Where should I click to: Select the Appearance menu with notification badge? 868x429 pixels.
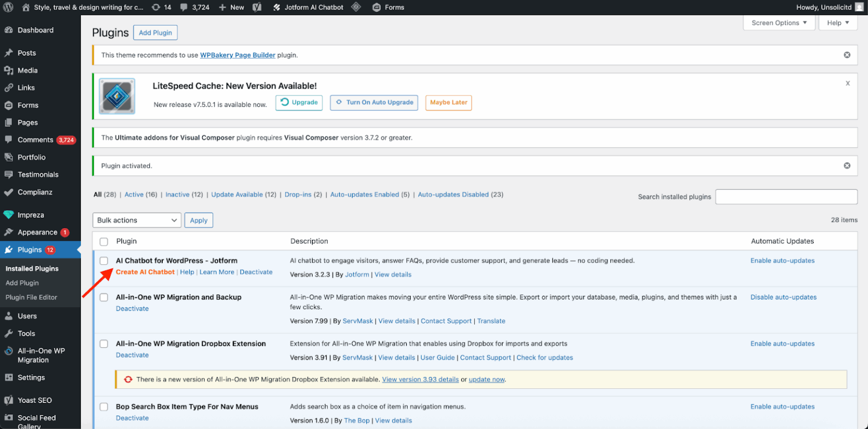point(36,232)
